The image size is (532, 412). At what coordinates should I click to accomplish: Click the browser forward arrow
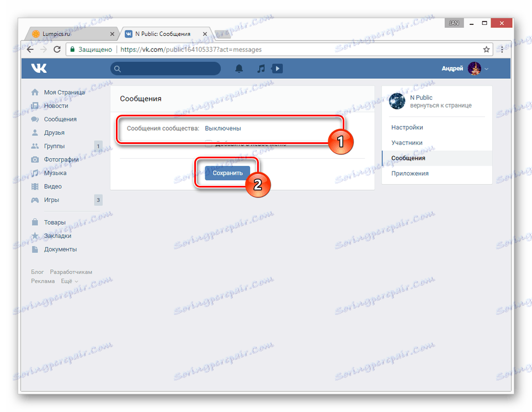coord(44,50)
